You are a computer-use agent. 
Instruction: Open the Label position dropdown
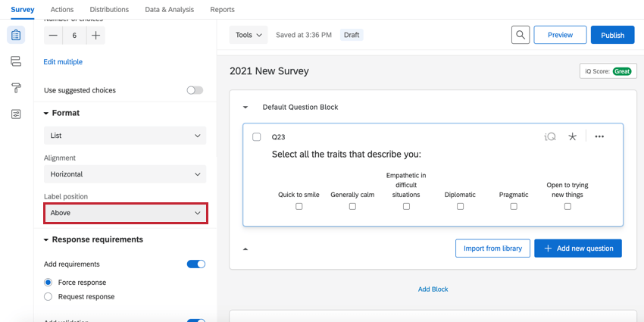coord(125,213)
